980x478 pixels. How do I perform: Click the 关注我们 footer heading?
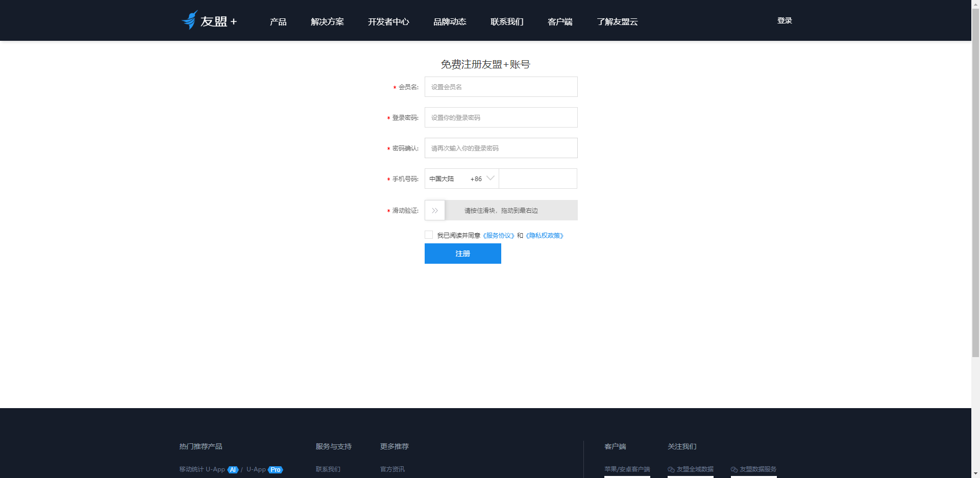click(682, 446)
